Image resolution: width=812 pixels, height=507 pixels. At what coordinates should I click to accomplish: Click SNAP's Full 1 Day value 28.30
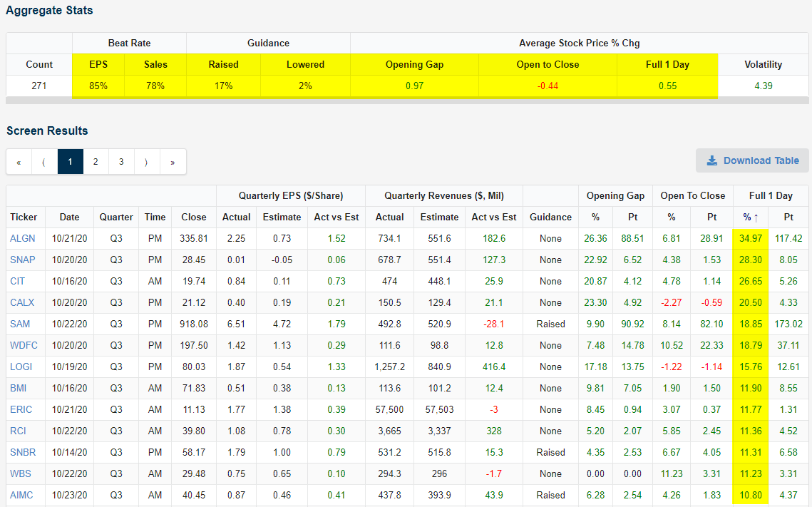[x=751, y=260]
